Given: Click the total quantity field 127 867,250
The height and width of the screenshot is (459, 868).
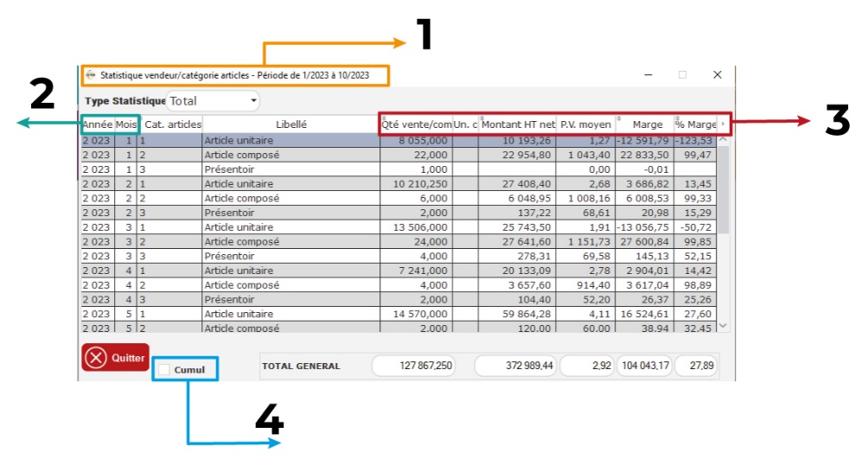Looking at the screenshot, I should pyautogui.click(x=413, y=366).
